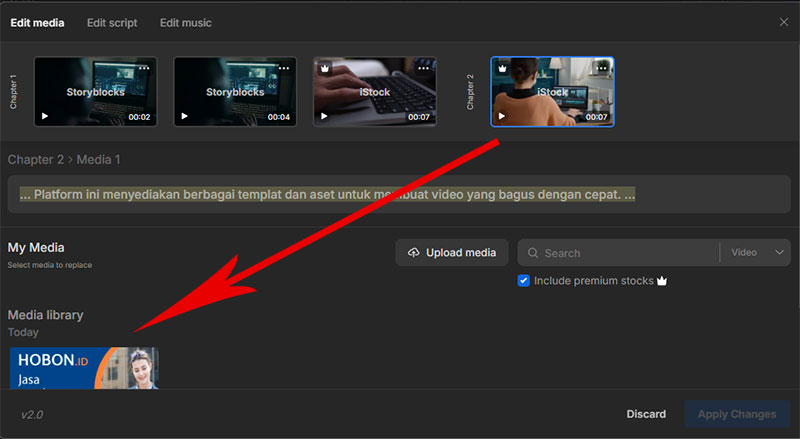Viewport: 800px width, 439px height.
Task: Open three-dot menu on 00:04 Storyblocks clip
Action: pyautogui.click(x=284, y=68)
